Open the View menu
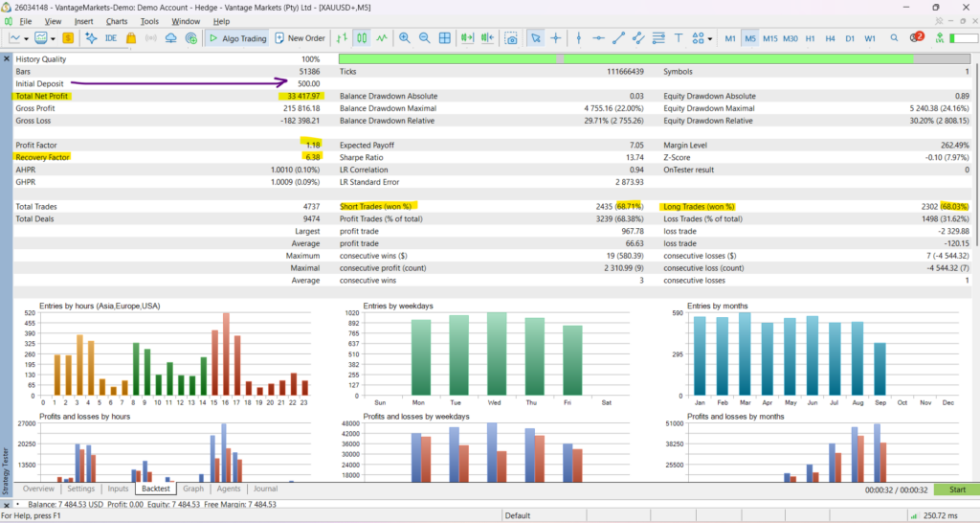Image resolution: width=980 pixels, height=523 pixels. pyautogui.click(x=54, y=21)
